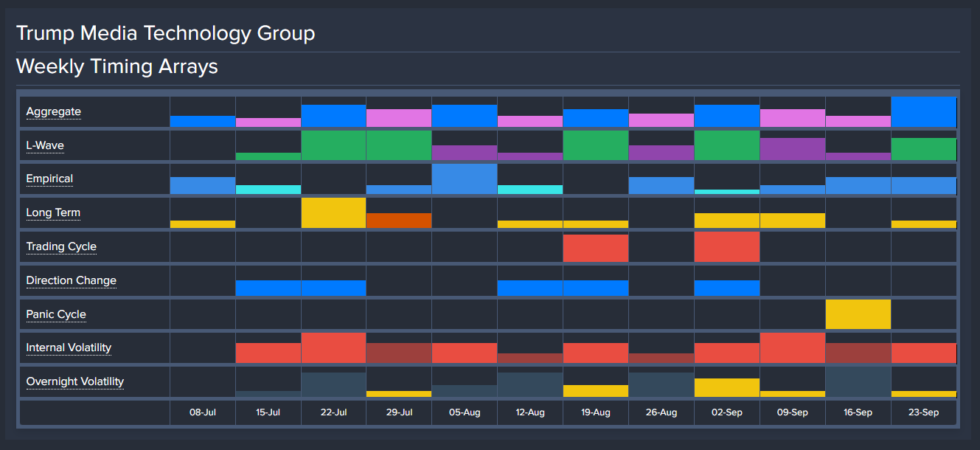Screen dimensions: 980x450
Task: Open the L-Wave row label
Action: (x=45, y=146)
